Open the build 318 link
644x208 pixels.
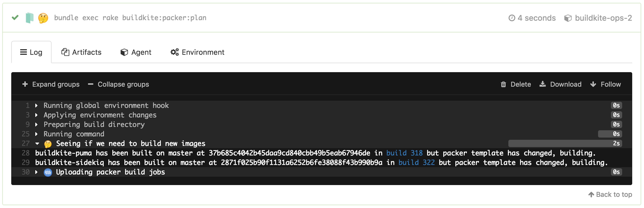tap(404, 153)
